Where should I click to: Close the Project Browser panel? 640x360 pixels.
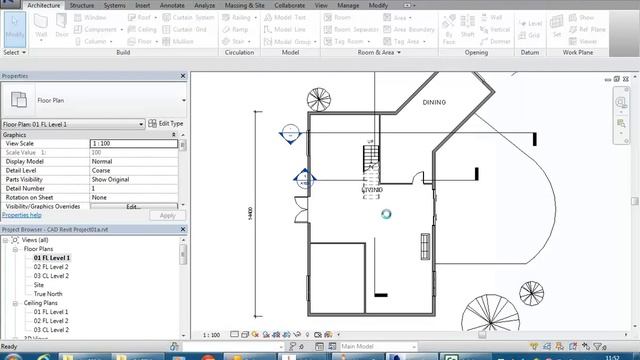coord(183,229)
